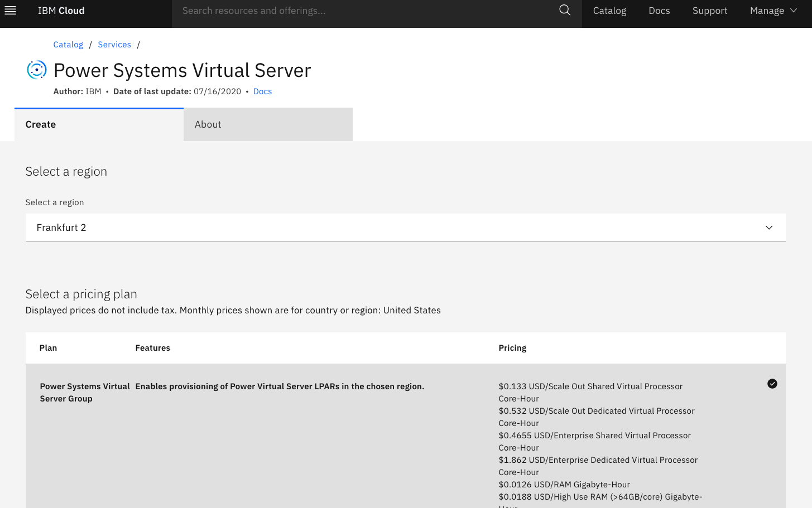Image resolution: width=812 pixels, height=508 pixels.
Task: Follow the Services breadcrumb link
Action: click(114, 45)
